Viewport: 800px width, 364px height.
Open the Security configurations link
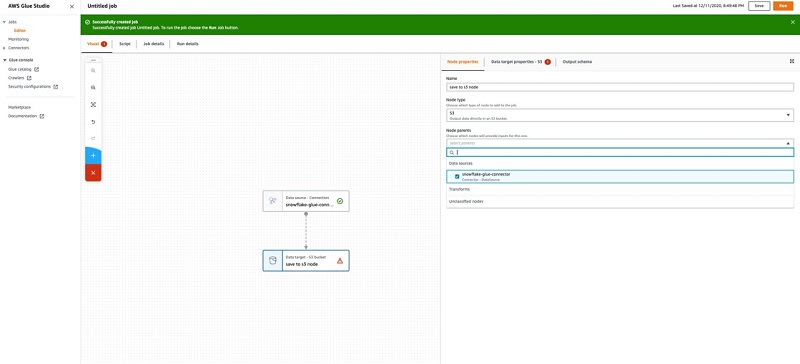pos(30,87)
